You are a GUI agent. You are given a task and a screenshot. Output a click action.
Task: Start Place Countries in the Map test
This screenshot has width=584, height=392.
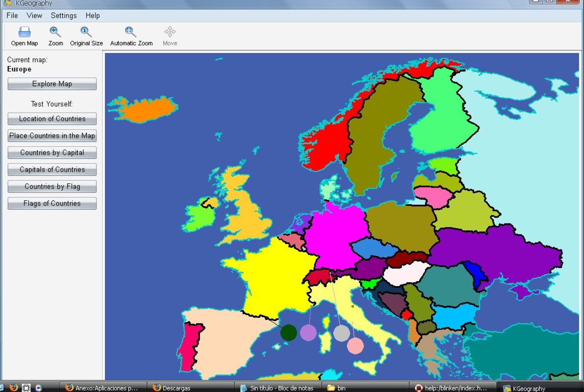[x=52, y=136]
